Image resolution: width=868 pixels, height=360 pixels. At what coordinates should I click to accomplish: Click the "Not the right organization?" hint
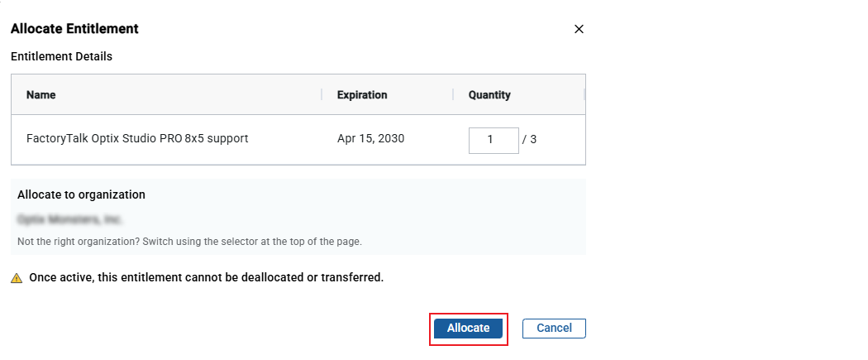(189, 242)
